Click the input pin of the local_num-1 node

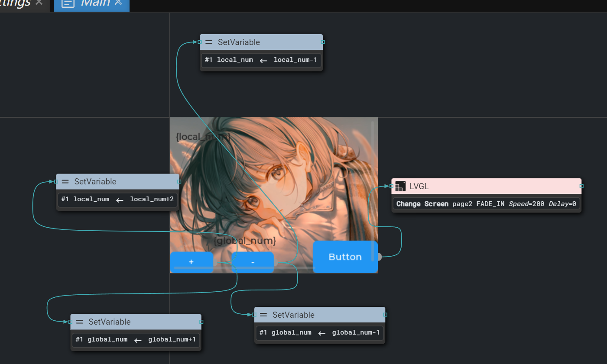[200, 42]
